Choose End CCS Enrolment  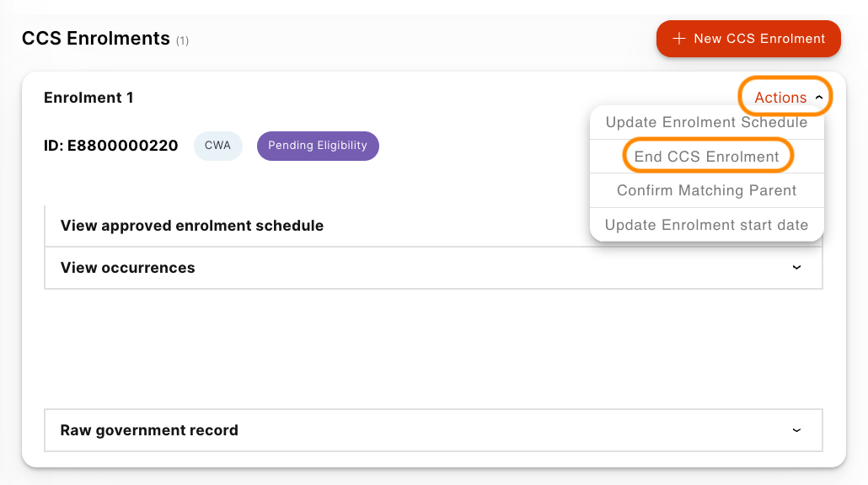coord(706,157)
